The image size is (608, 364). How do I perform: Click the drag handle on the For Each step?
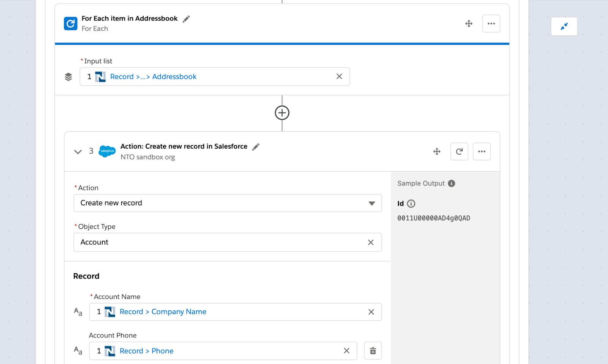[x=469, y=23]
